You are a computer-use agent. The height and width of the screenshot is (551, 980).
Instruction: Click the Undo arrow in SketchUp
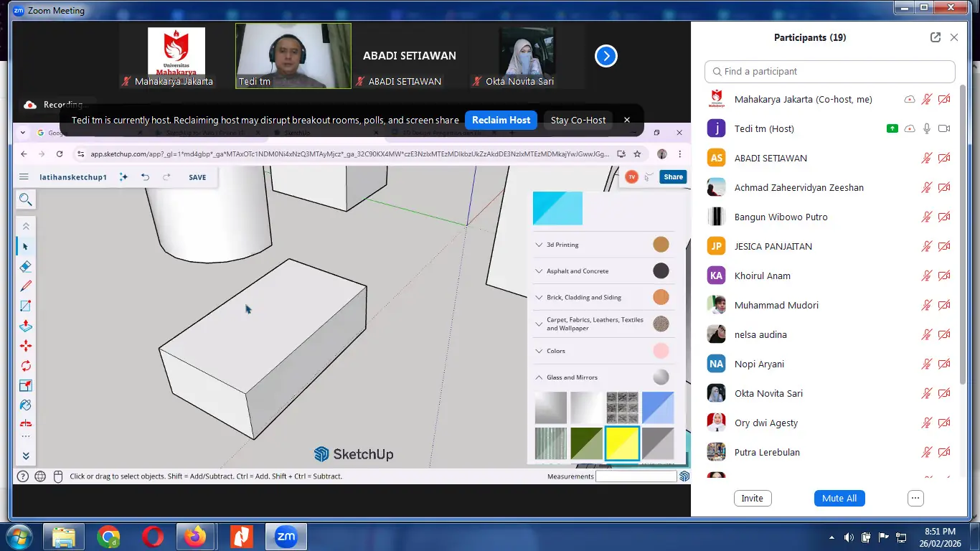point(145,177)
